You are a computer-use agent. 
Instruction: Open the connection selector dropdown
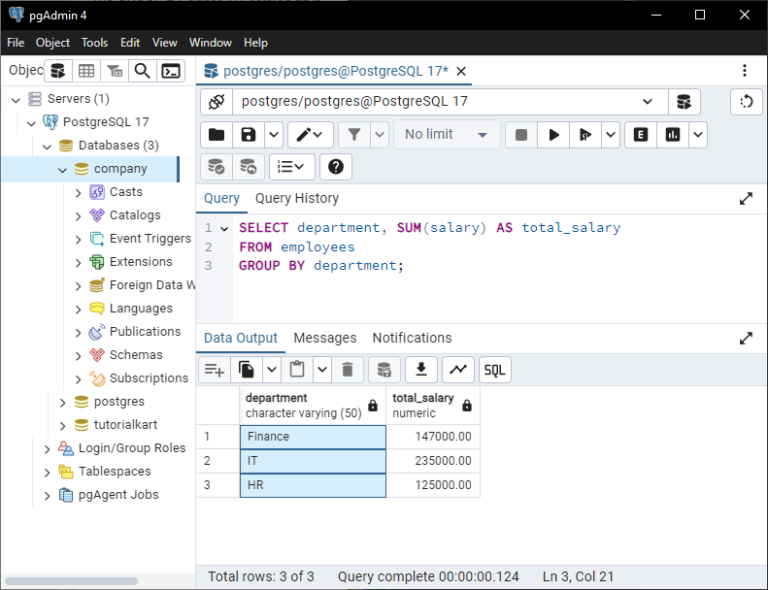(648, 102)
